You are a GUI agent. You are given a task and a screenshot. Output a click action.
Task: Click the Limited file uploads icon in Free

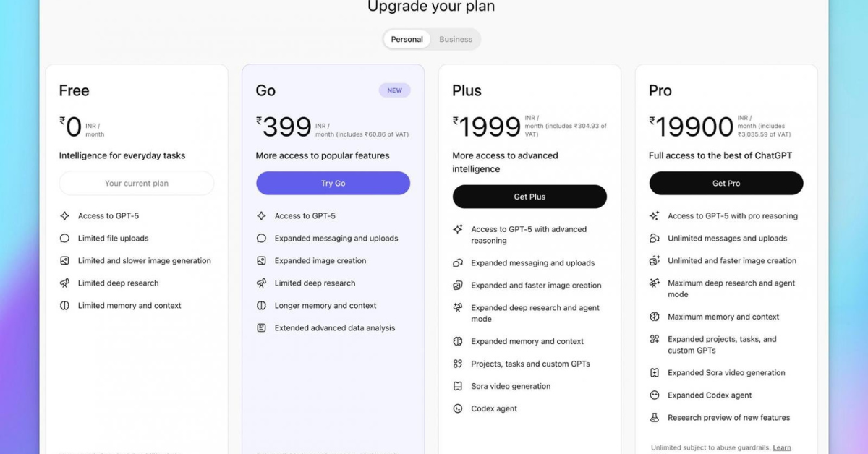click(65, 239)
